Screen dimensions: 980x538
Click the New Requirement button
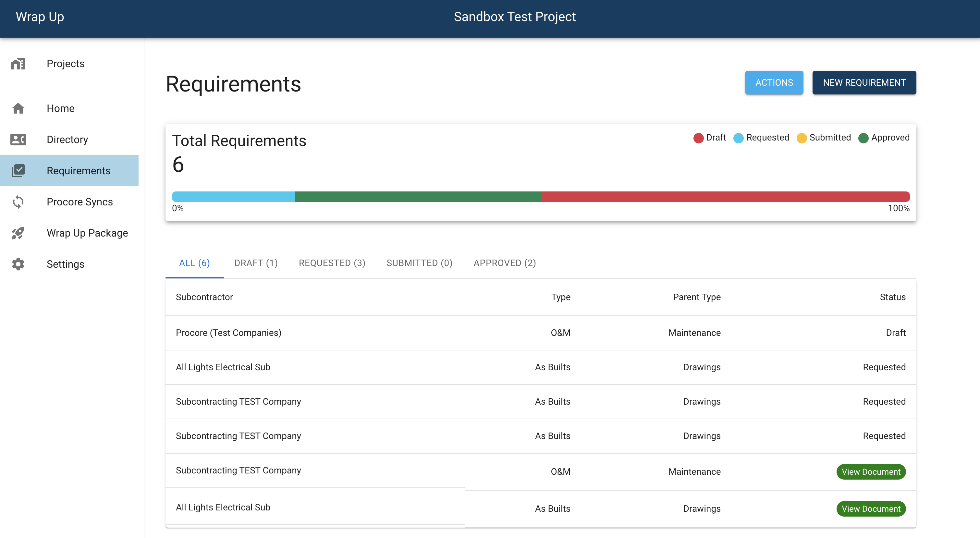coord(864,82)
